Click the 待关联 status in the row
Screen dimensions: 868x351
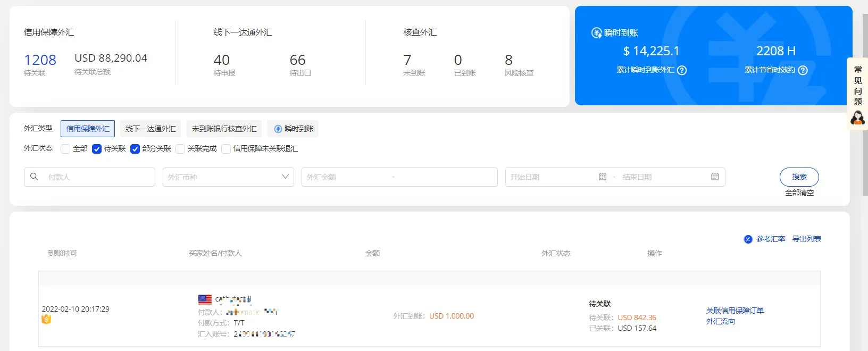click(x=600, y=304)
